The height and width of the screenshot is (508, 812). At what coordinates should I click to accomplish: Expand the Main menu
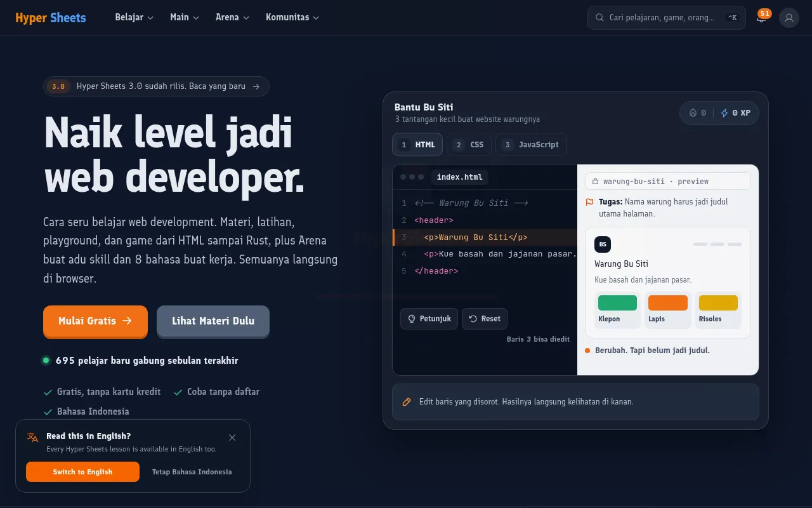(185, 18)
